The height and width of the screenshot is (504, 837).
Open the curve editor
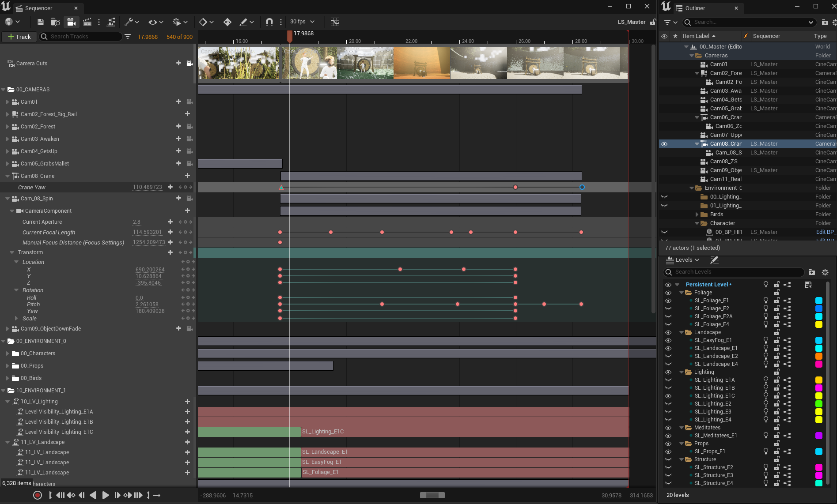point(335,22)
